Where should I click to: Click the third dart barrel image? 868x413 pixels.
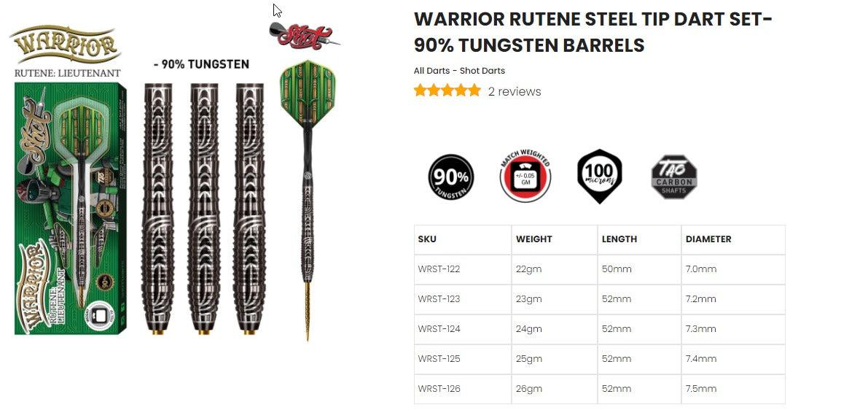pyautogui.click(x=250, y=209)
